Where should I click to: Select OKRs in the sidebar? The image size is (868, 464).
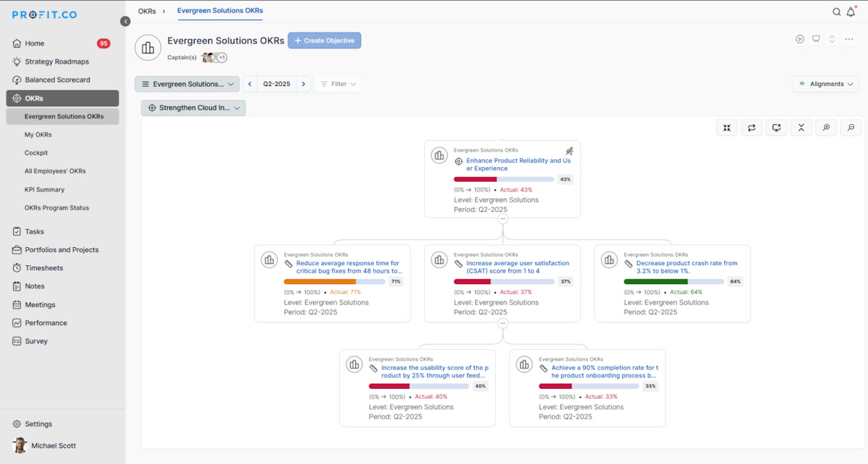coord(62,98)
